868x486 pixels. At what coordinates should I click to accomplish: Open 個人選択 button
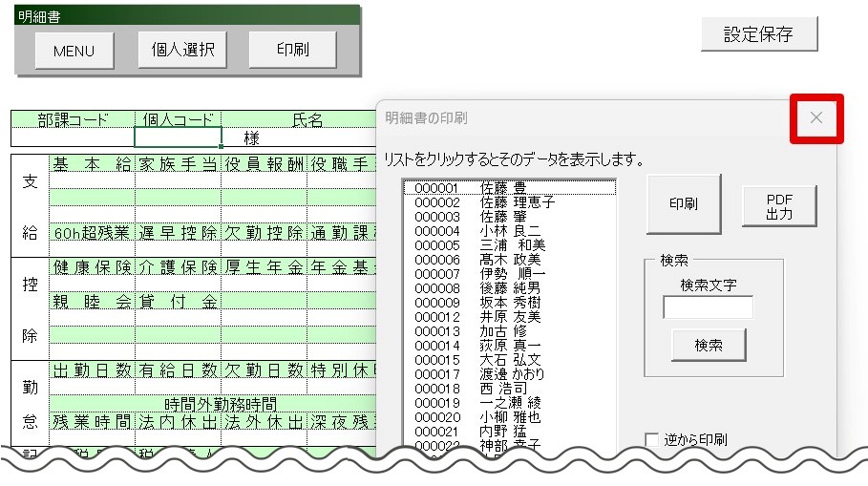tap(182, 50)
